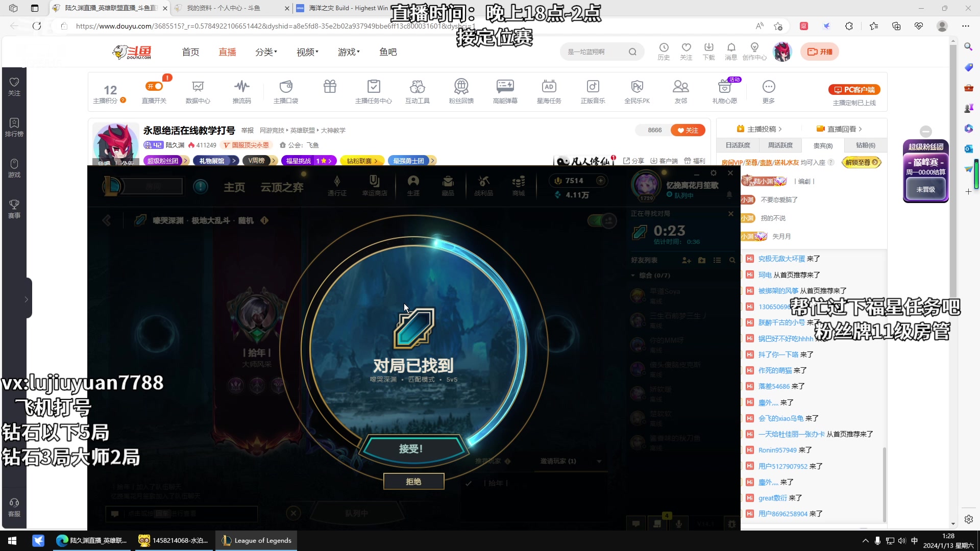Click the gift box icon in streamer toolbar
The image size is (980, 551).
click(330, 87)
